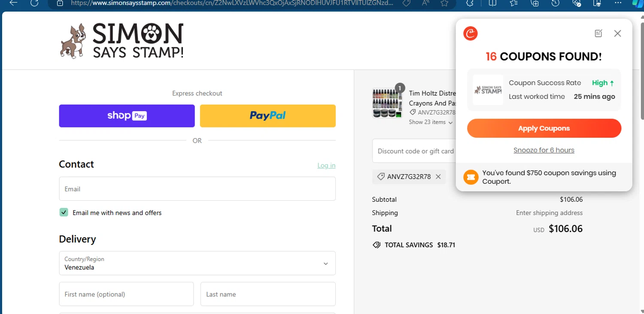Pay with Shop Pay
Image resolution: width=644 pixels, height=314 pixels.
point(127,116)
